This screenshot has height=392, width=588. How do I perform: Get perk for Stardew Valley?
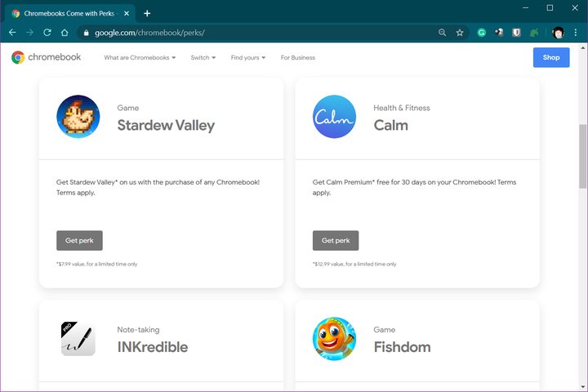click(79, 240)
